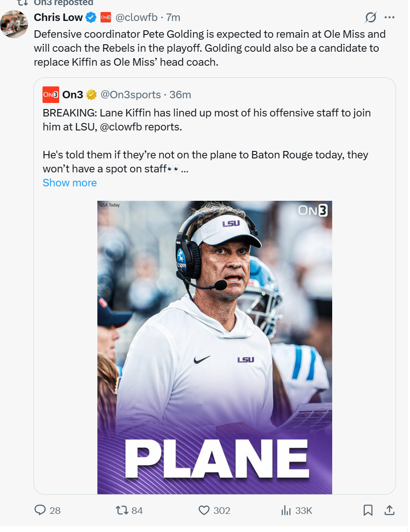Open the three-dot more options menu
This screenshot has width=410, height=532.
(389, 18)
